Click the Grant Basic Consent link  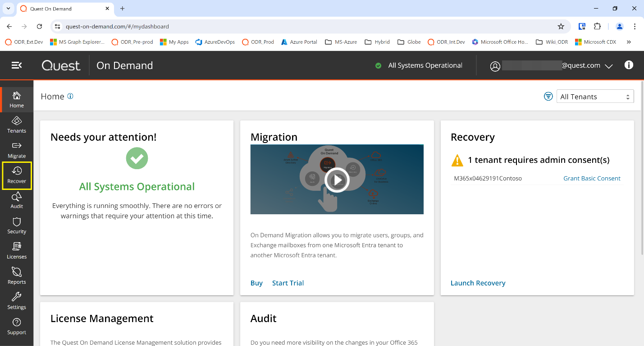pyautogui.click(x=592, y=178)
